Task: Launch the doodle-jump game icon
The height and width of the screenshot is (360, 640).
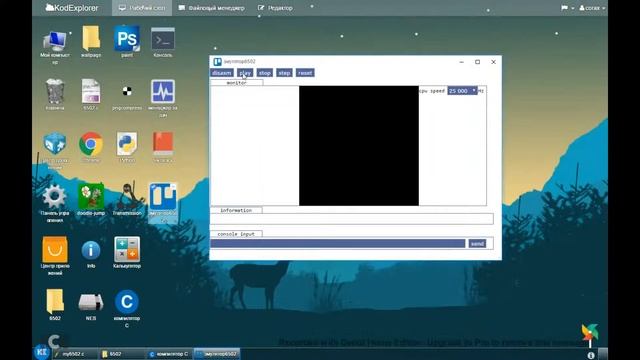Action: pyautogui.click(x=91, y=196)
